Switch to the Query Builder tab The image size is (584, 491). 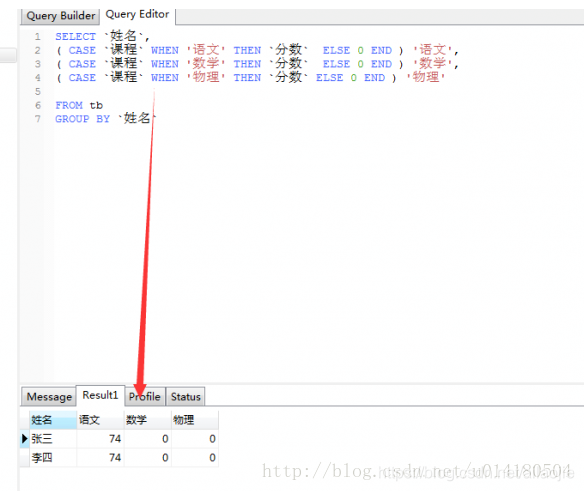point(60,16)
